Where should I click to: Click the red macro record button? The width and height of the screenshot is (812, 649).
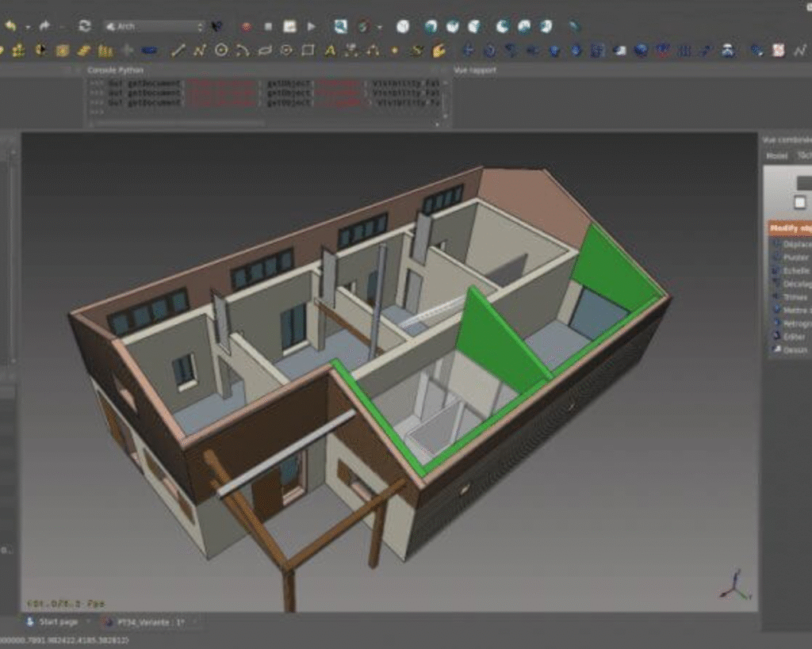point(247,26)
